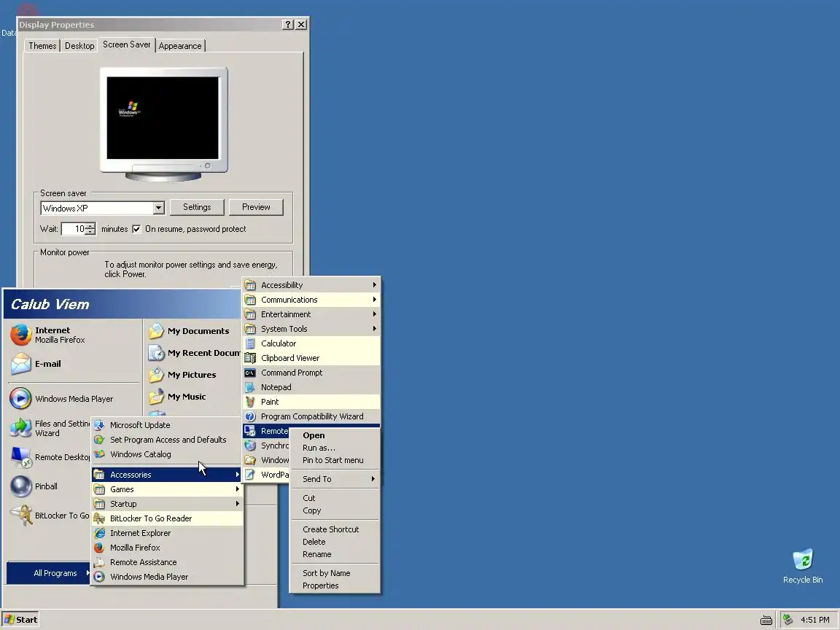
Task: Open the Pinball game icon
Action: [x=21, y=486]
